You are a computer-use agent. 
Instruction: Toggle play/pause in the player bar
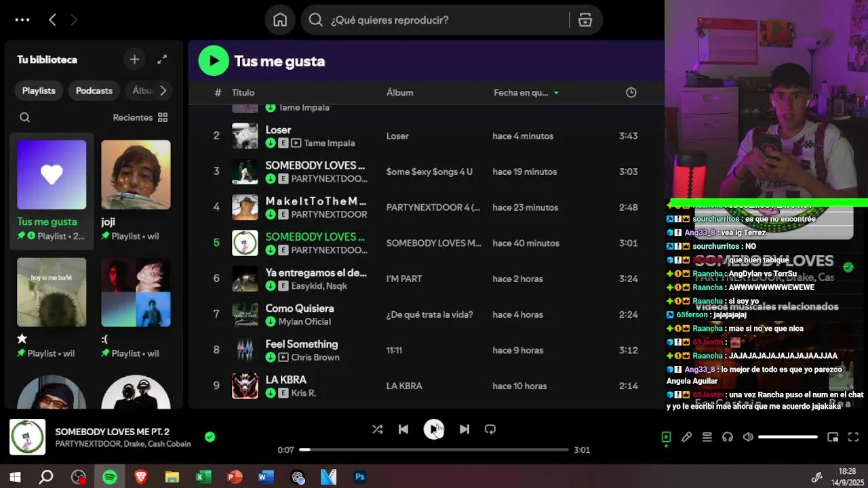coord(434,429)
